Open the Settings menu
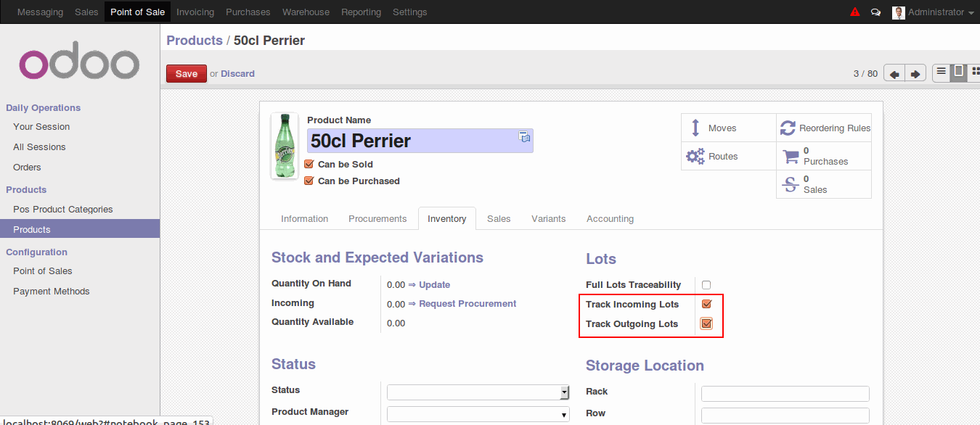 click(x=410, y=12)
